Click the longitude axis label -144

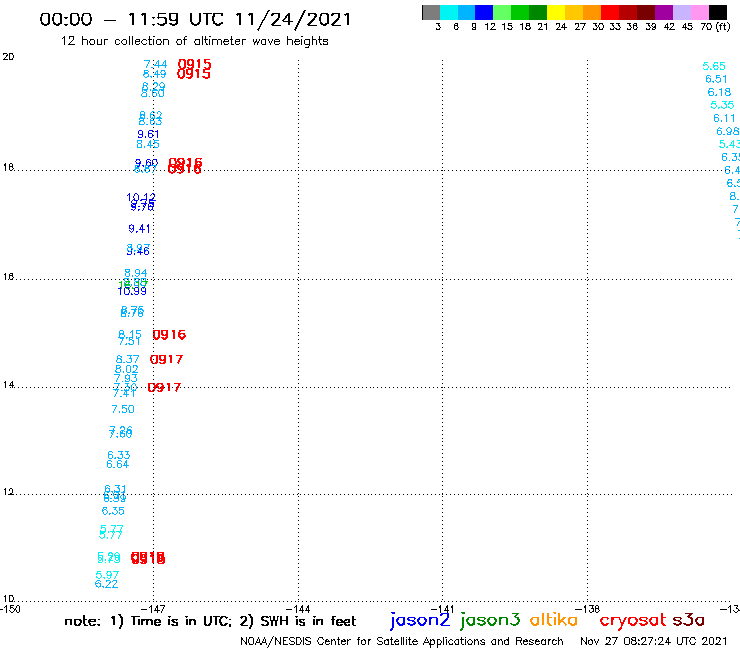coord(298,609)
